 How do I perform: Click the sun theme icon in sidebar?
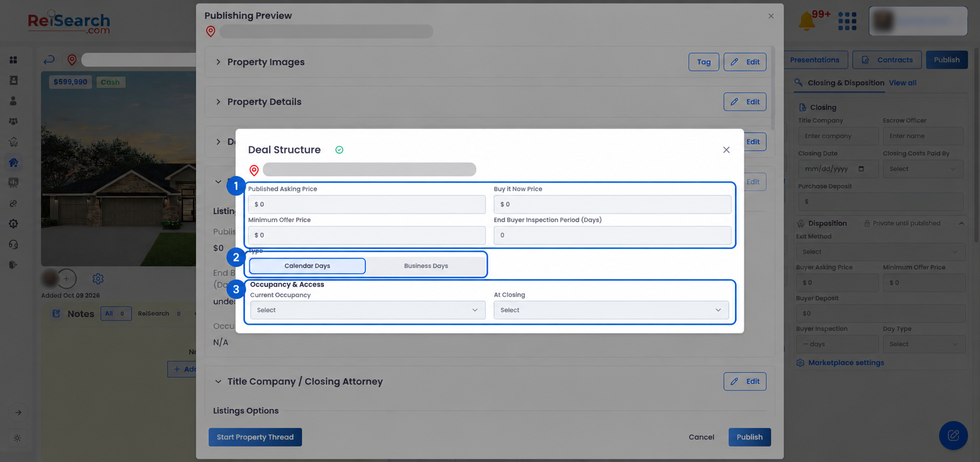(x=17, y=438)
